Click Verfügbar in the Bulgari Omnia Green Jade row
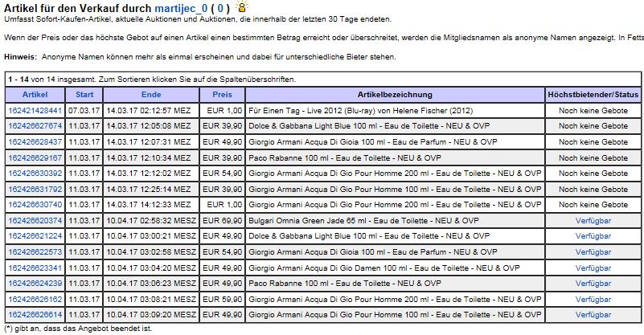 coord(593,220)
